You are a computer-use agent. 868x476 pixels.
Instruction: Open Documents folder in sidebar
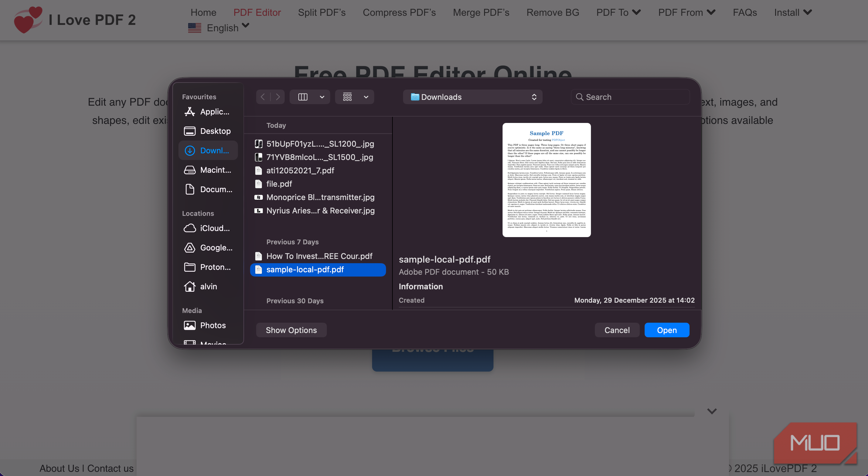pos(208,189)
